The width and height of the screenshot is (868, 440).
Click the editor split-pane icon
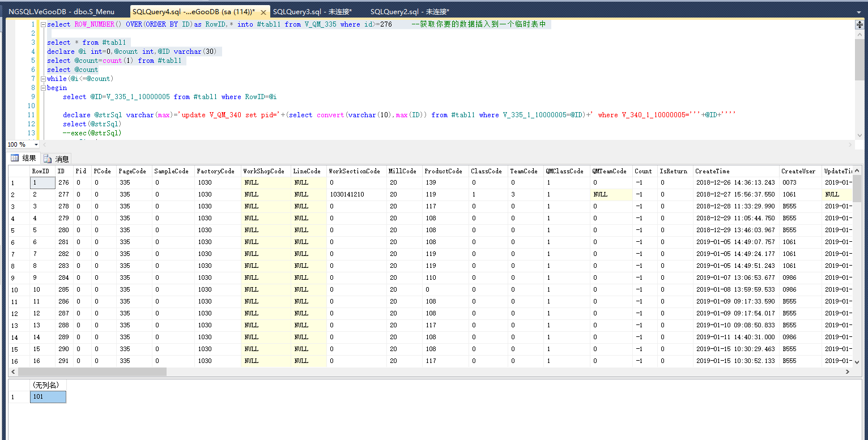pyautogui.click(x=859, y=25)
